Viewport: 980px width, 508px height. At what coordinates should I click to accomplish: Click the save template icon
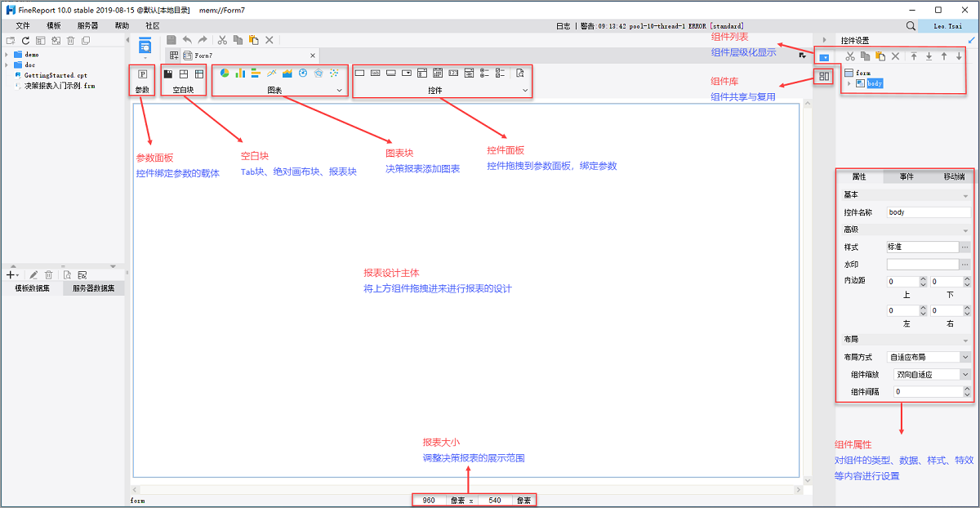[171, 39]
